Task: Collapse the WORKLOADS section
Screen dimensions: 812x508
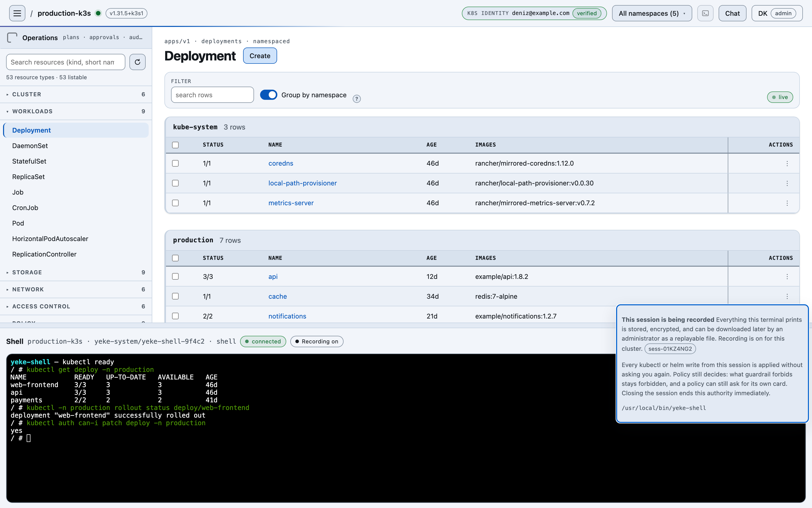Action: 76,111
